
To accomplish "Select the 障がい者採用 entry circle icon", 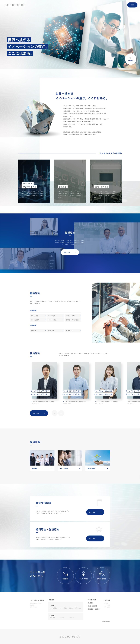I will (x=101, y=576).
